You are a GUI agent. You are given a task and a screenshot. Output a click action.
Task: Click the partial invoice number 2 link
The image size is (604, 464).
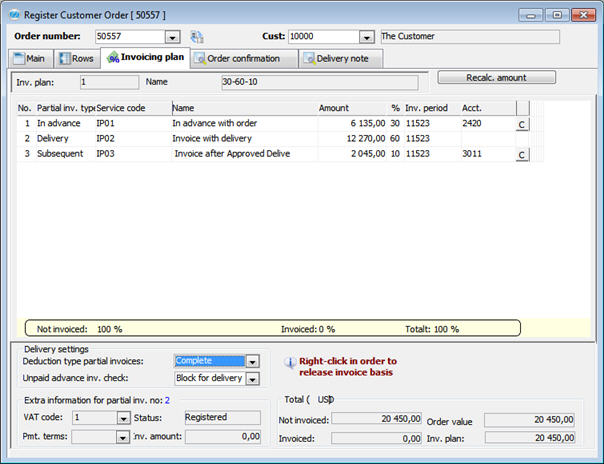tap(167, 400)
